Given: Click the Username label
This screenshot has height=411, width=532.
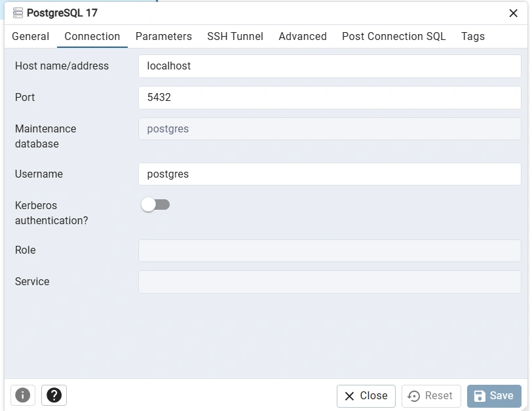Looking at the screenshot, I should (39, 174).
